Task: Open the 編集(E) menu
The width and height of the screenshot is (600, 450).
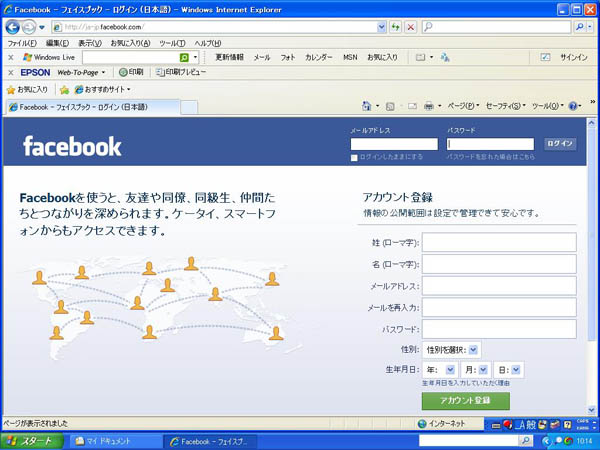Action: click(x=57, y=43)
